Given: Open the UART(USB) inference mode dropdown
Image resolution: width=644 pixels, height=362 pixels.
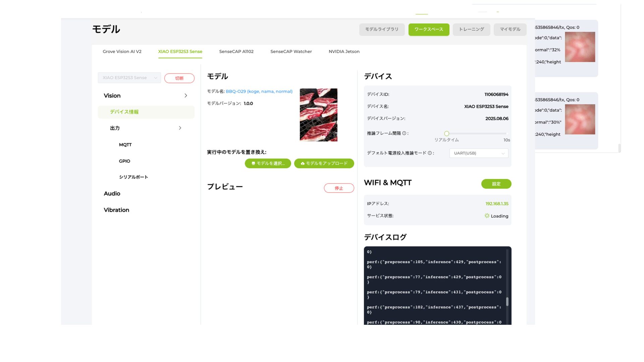Looking at the screenshot, I should pyautogui.click(x=479, y=153).
